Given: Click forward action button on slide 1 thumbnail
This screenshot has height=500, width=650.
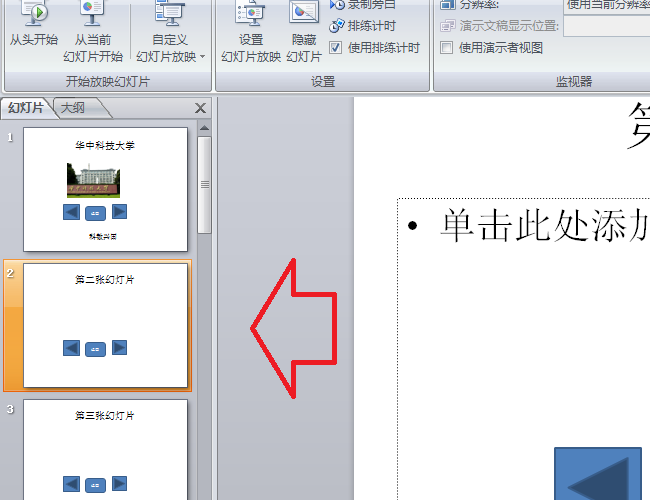Looking at the screenshot, I should (x=119, y=211).
